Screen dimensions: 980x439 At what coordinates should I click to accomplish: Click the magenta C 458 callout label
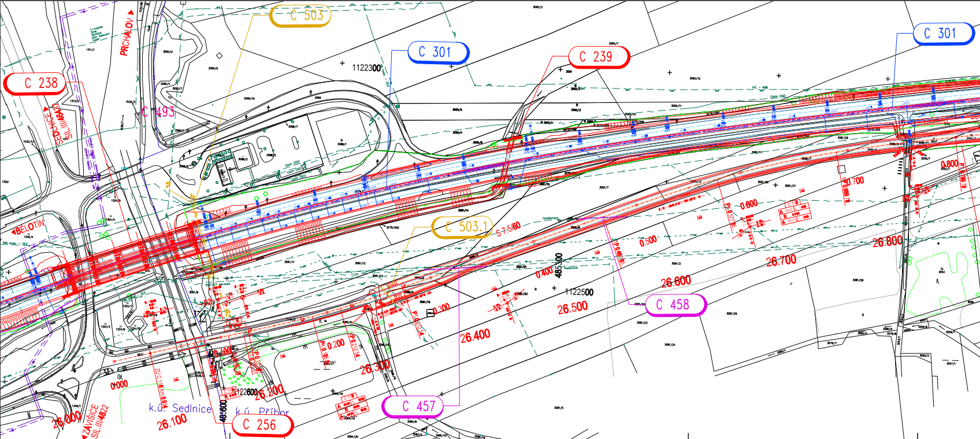pos(675,304)
